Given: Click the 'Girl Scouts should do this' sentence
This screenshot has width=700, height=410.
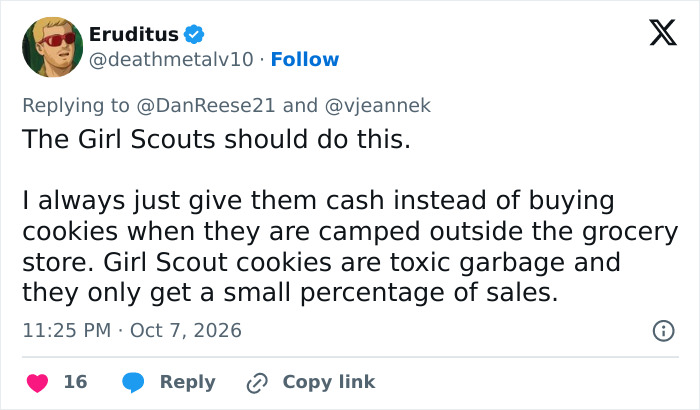Looking at the screenshot, I should tap(217, 139).
